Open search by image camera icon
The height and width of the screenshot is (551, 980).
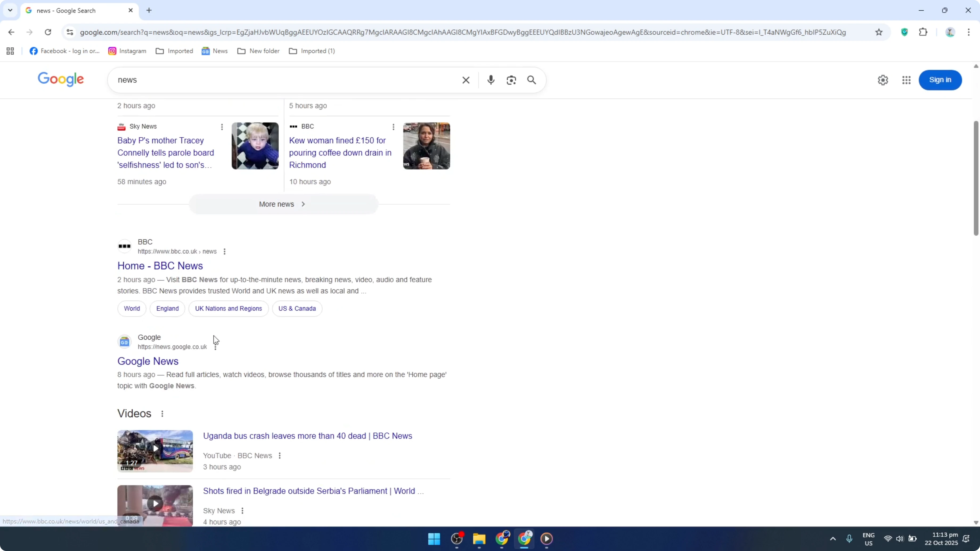[511, 80]
